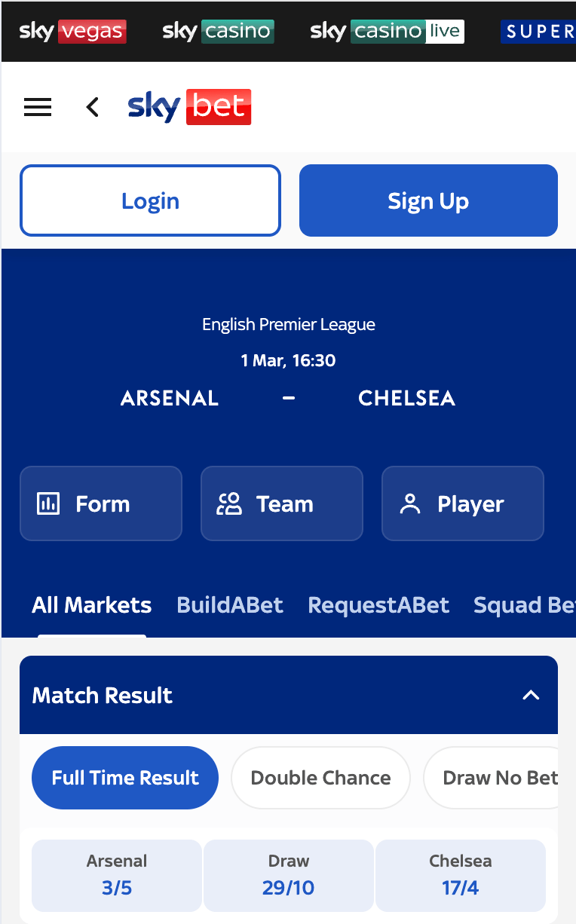Go back using the left chevron
The height and width of the screenshot is (924, 576).
[x=92, y=107]
